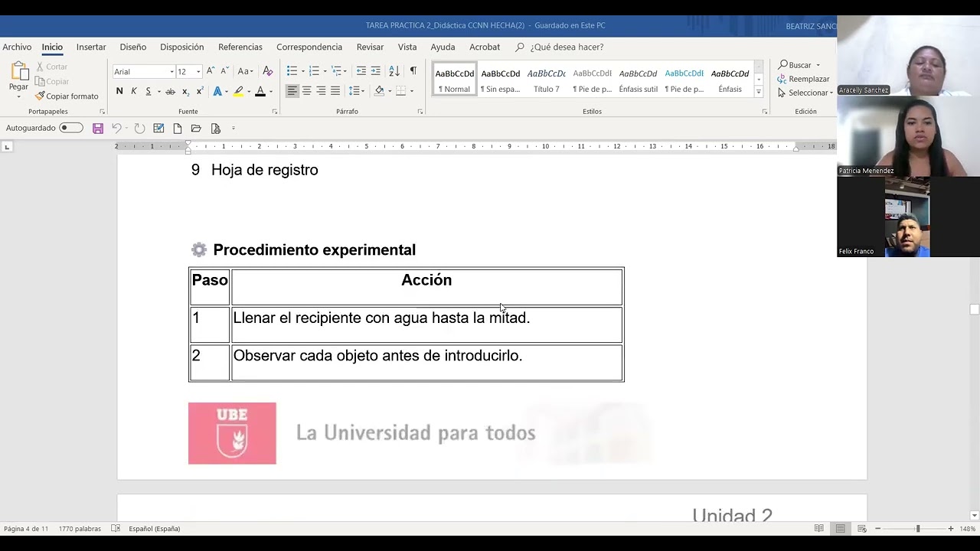Switch to the Disposición tab
The image size is (980, 551).
tap(182, 47)
